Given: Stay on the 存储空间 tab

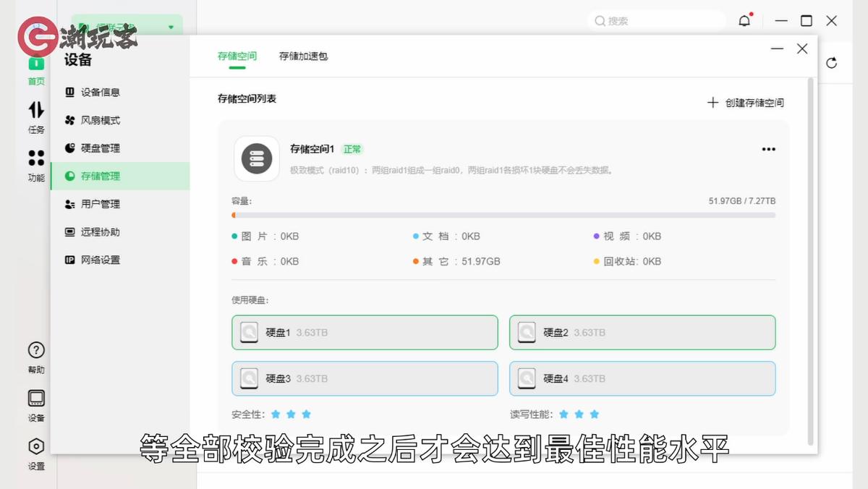Looking at the screenshot, I should pos(237,56).
